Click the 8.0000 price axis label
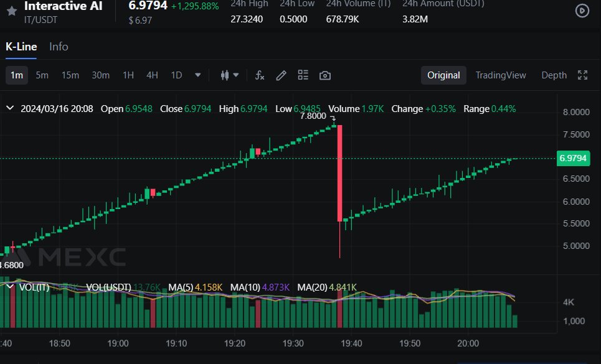The width and height of the screenshot is (601, 364). pos(576,112)
